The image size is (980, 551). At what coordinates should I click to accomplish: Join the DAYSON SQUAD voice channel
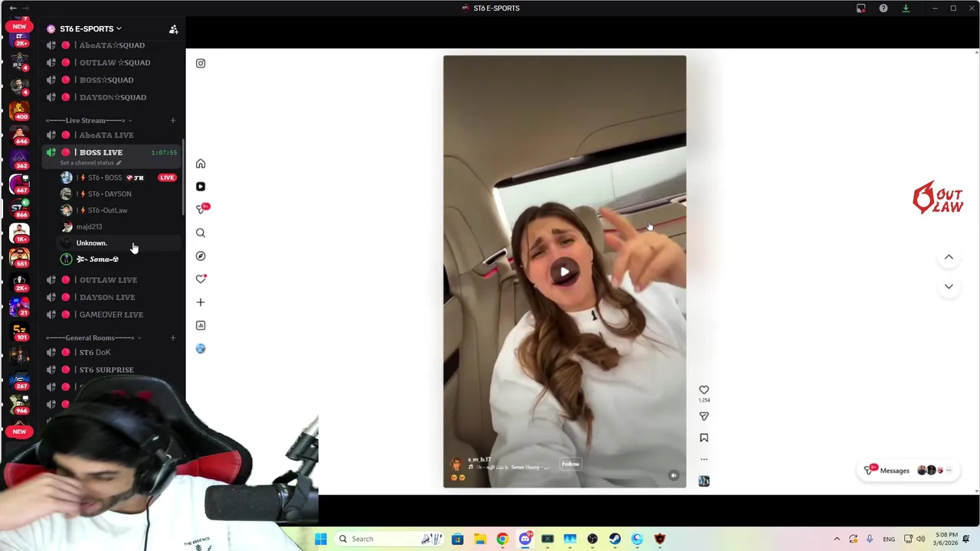[112, 97]
